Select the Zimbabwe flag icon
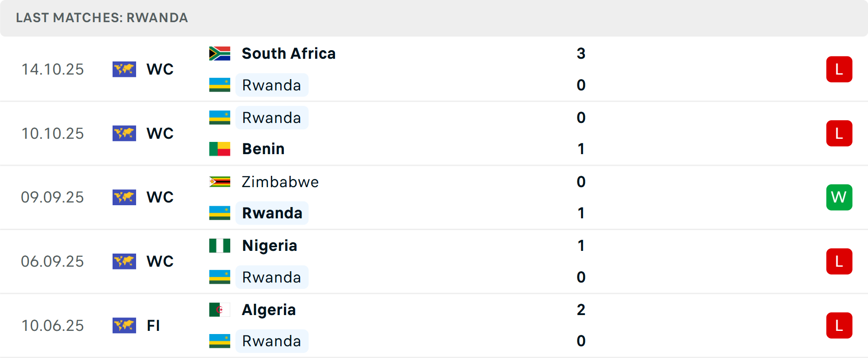Viewport: 868px width, 358px height. pyautogui.click(x=220, y=182)
